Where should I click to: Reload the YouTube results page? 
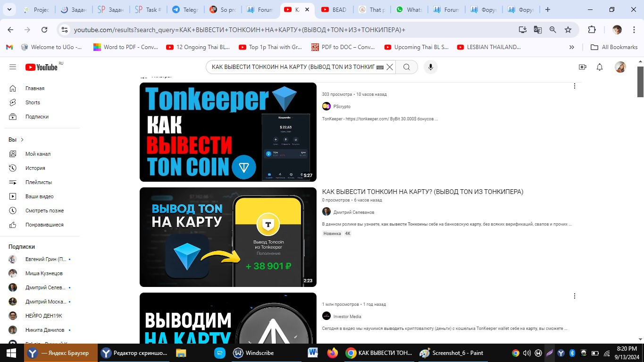tap(44, 30)
